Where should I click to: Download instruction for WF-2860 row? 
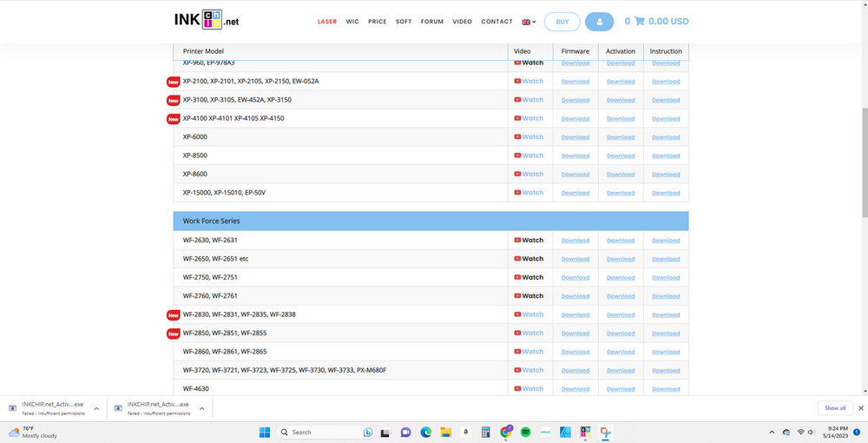[666, 352]
